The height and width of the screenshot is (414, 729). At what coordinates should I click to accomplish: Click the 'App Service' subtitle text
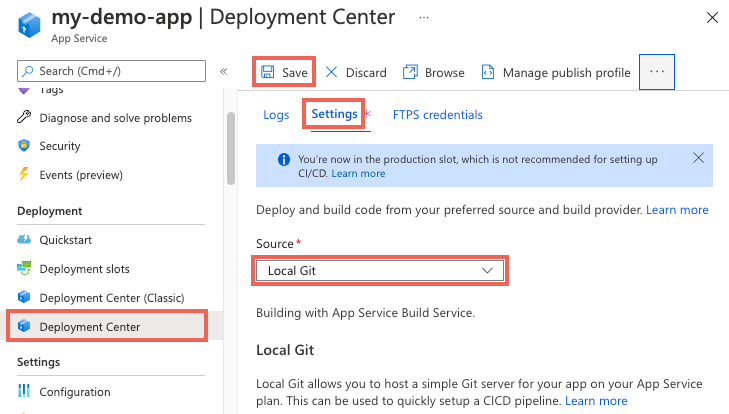point(79,39)
